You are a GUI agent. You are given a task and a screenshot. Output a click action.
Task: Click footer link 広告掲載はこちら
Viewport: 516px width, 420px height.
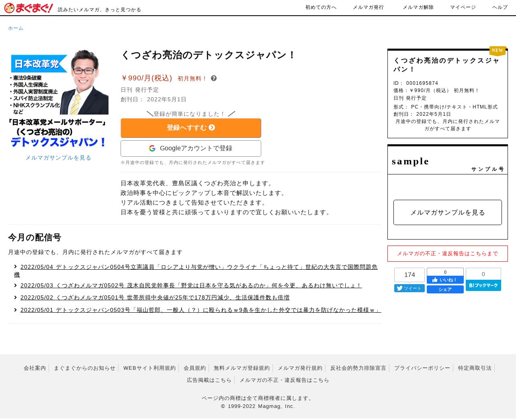point(209,380)
